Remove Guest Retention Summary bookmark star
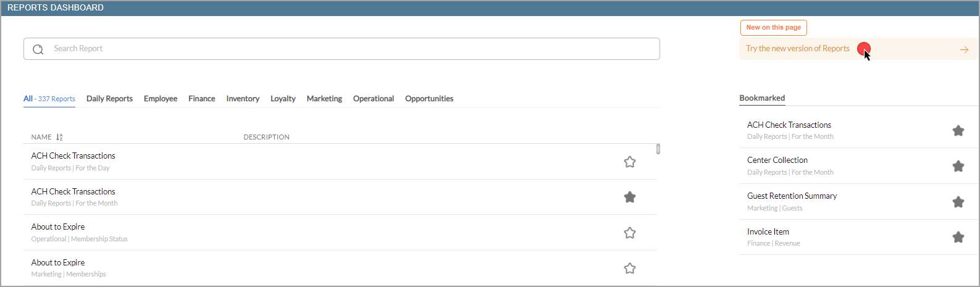 pos(958,202)
